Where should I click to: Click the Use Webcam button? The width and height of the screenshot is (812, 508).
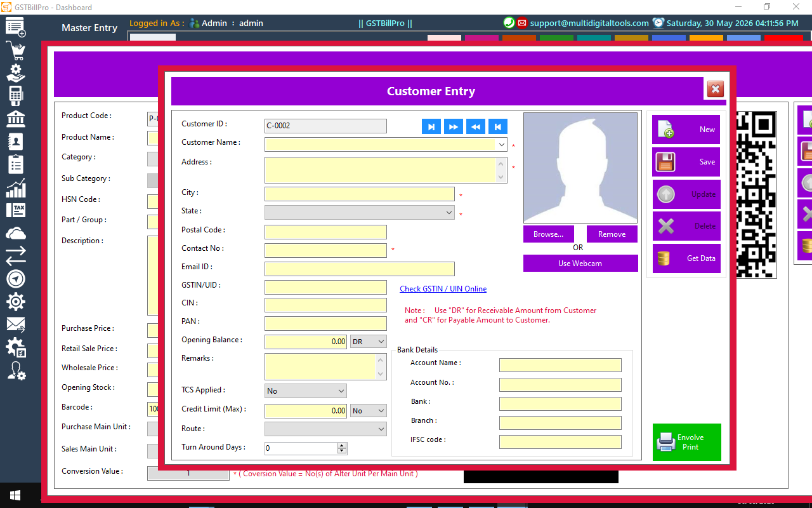point(580,264)
